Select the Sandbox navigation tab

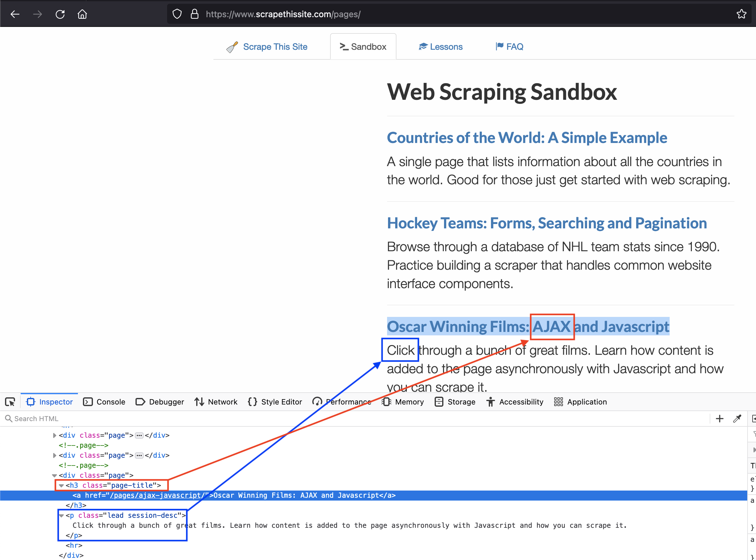pos(363,47)
